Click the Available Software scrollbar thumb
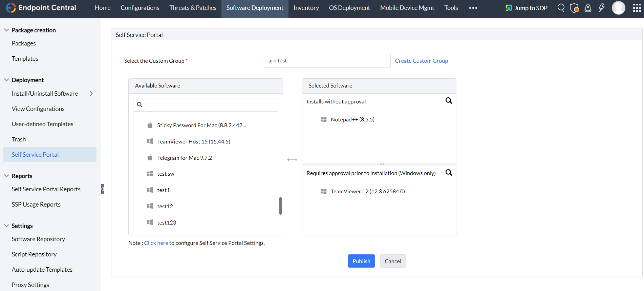Screen dimensions: 644x291 (x=280, y=206)
